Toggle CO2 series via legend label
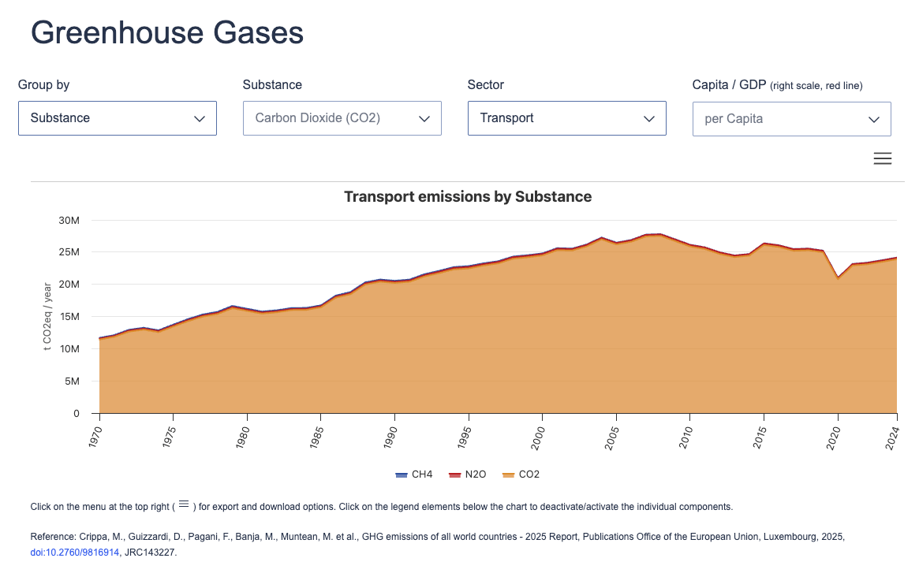The height and width of the screenshot is (588, 919). coord(529,474)
